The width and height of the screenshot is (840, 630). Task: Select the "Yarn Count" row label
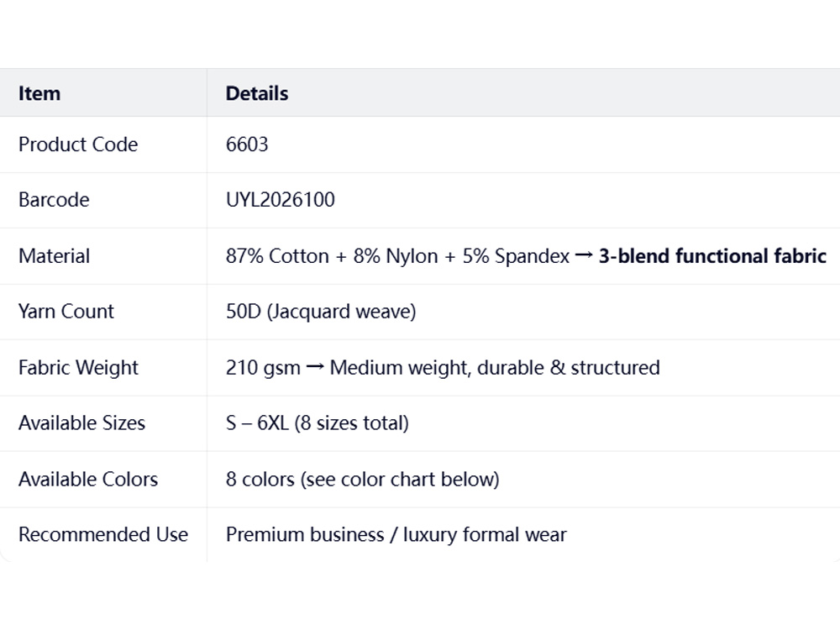point(66,312)
